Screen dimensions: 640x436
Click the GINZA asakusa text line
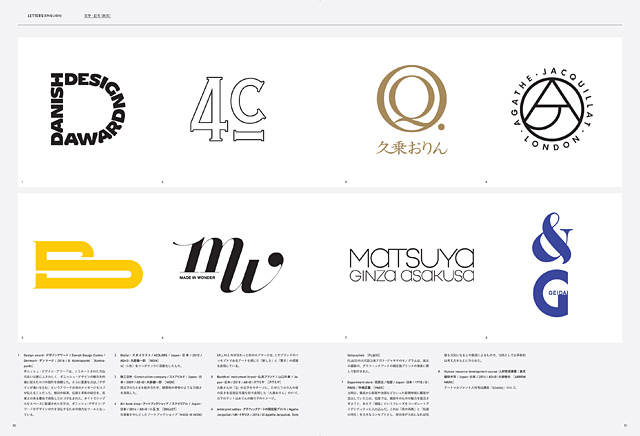pyautogui.click(x=412, y=276)
